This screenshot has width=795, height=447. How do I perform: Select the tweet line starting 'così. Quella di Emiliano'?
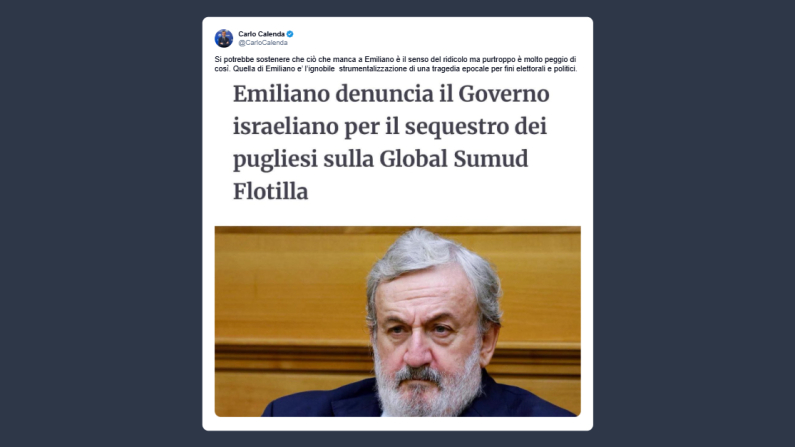pyautogui.click(x=395, y=68)
